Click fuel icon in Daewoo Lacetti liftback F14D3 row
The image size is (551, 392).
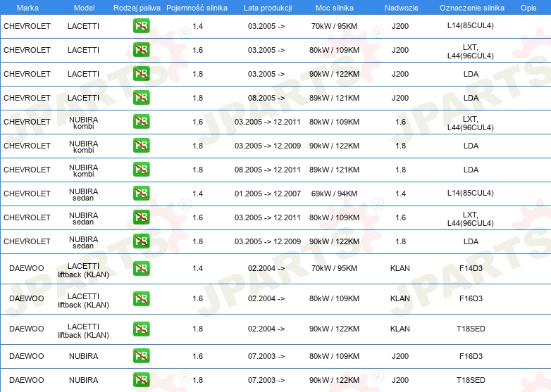point(141,268)
